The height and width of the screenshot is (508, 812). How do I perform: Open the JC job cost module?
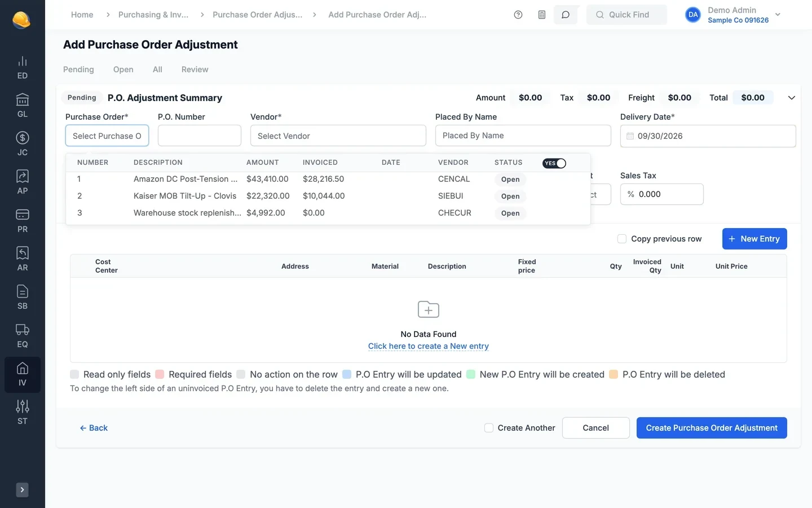tap(23, 144)
